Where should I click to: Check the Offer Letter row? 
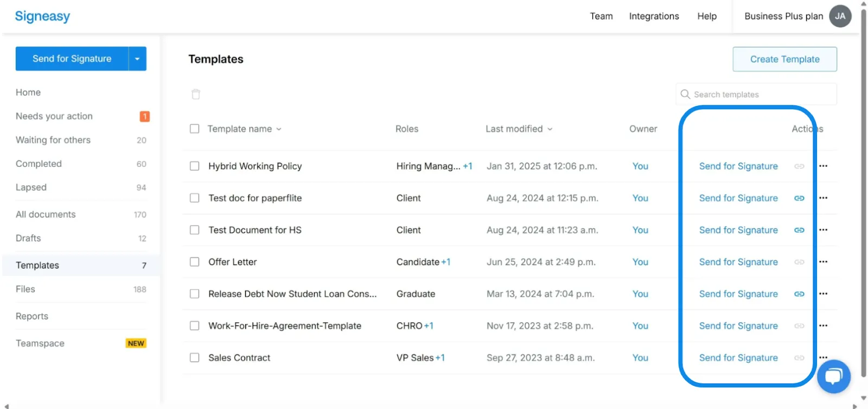pos(194,262)
